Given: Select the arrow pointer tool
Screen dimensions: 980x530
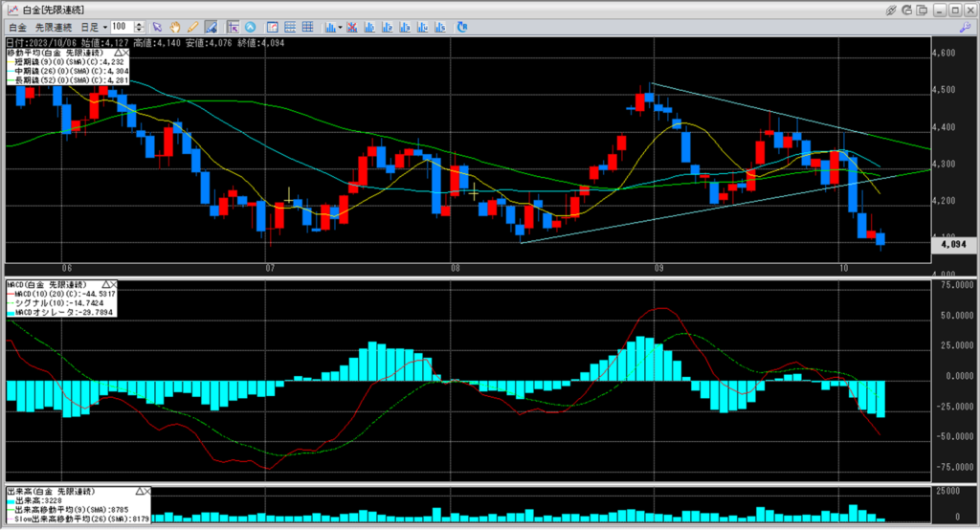Looking at the screenshot, I should point(158,27).
